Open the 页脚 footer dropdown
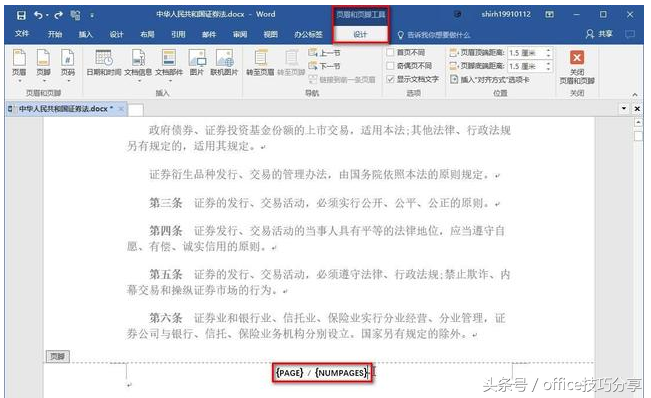Viewport: 651px width, 398px height. (43, 66)
